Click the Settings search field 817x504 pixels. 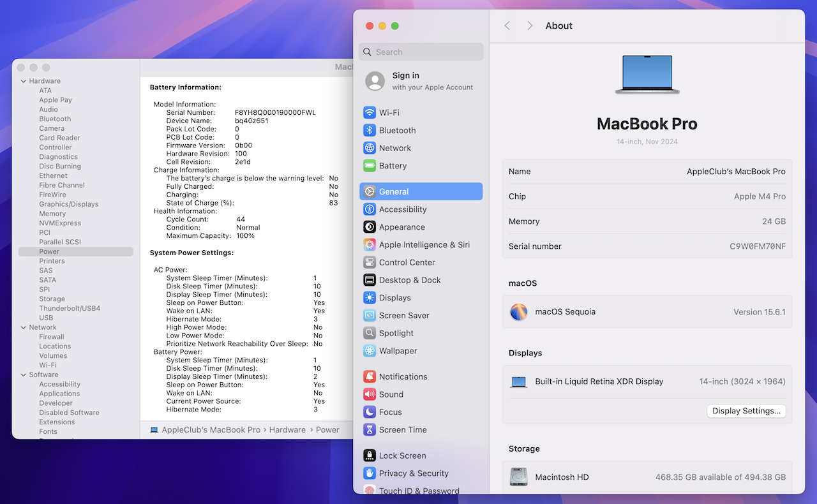421,52
